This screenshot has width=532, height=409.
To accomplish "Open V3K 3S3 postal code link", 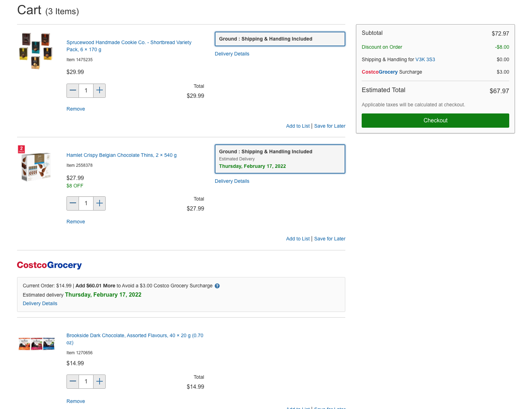I will [x=425, y=60].
